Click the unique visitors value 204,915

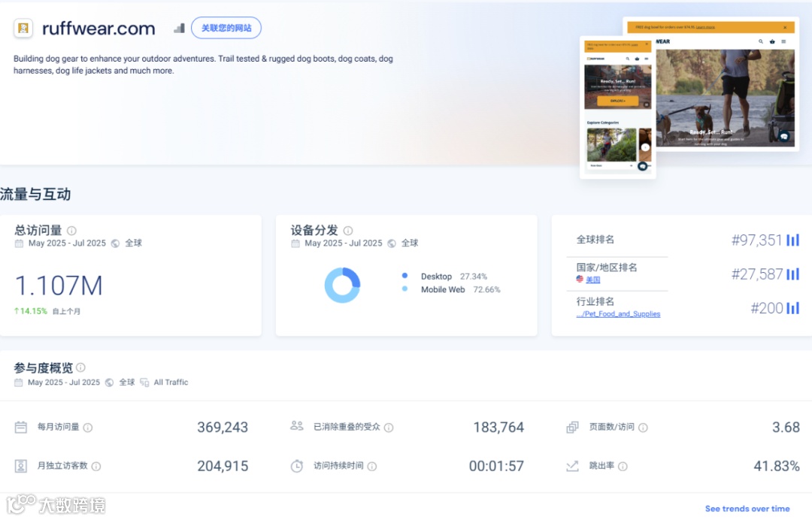pos(223,466)
